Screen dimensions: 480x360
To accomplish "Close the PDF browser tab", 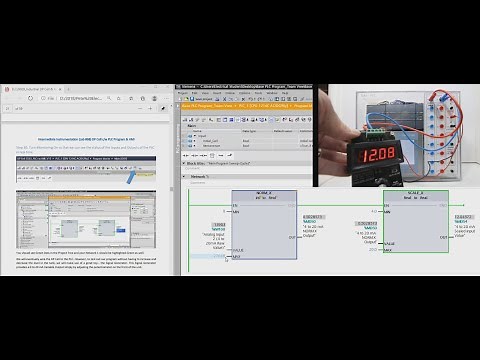I will point(60,89).
